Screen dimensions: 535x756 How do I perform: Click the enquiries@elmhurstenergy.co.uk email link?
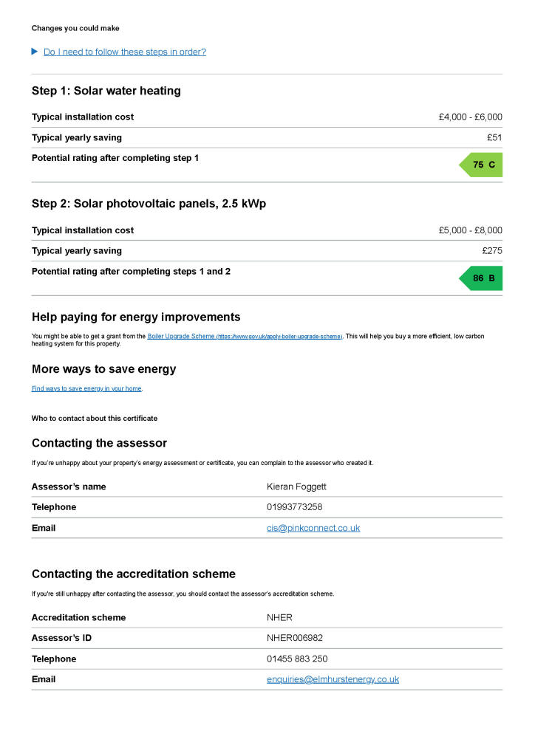click(x=333, y=679)
